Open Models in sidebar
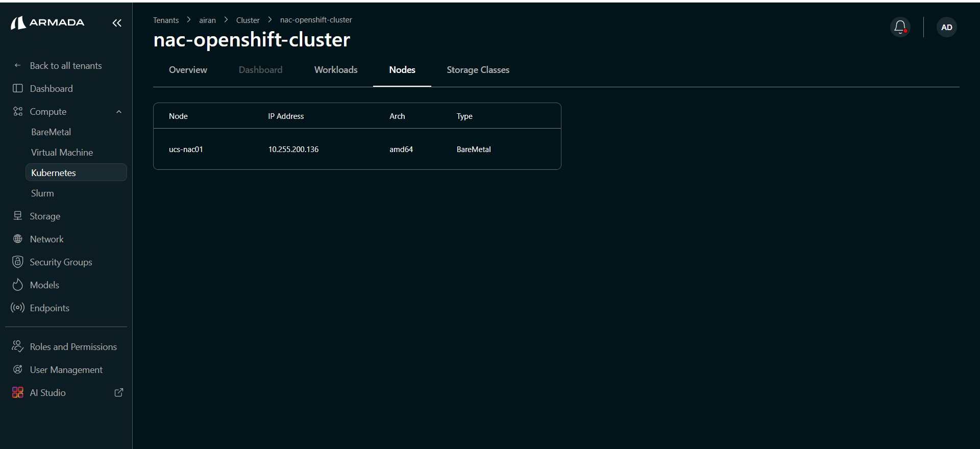The height and width of the screenshot is (449, 980). pyautogui.click(x=44, y=285)
